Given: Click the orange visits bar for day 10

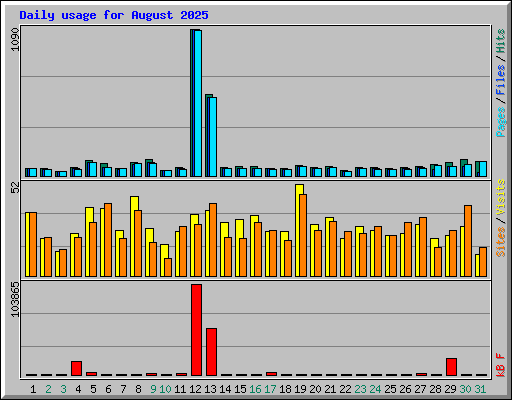Looking at the screenshot, I should tap(168, 267).
